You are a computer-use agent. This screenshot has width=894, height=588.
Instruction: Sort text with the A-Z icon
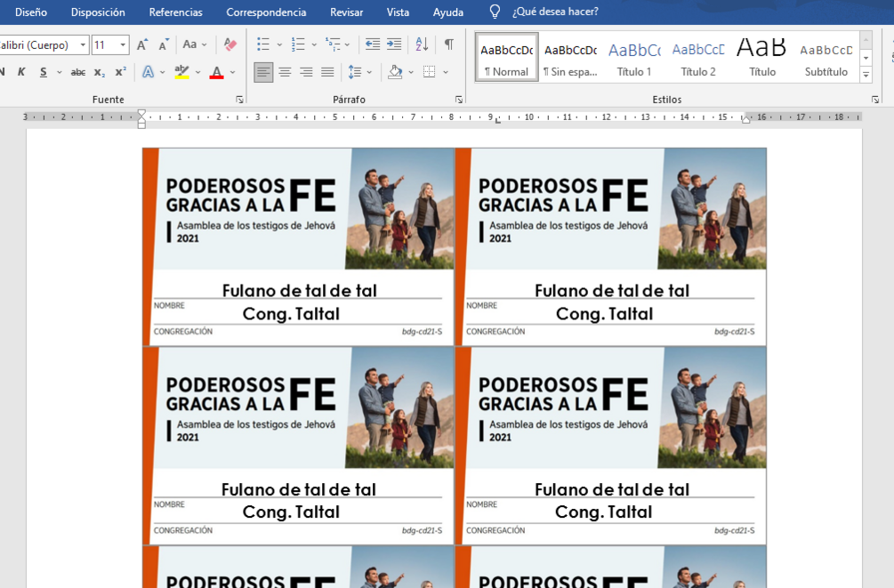click(422, 44)
